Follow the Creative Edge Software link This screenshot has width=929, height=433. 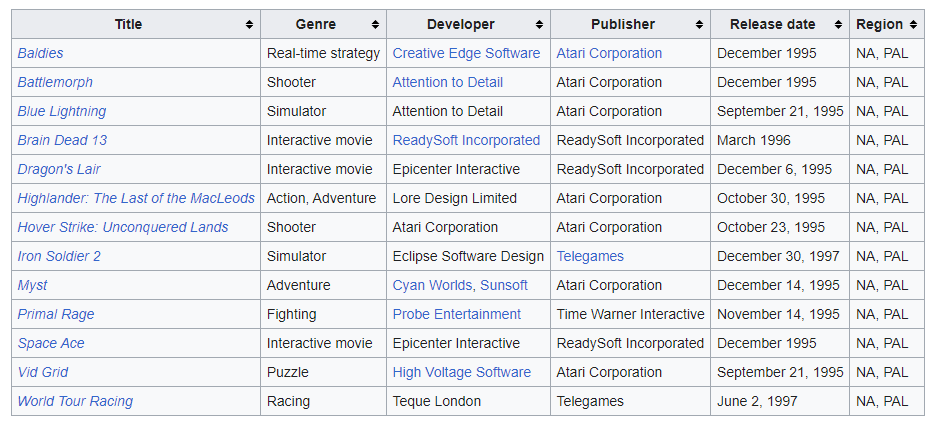(466, 53)
